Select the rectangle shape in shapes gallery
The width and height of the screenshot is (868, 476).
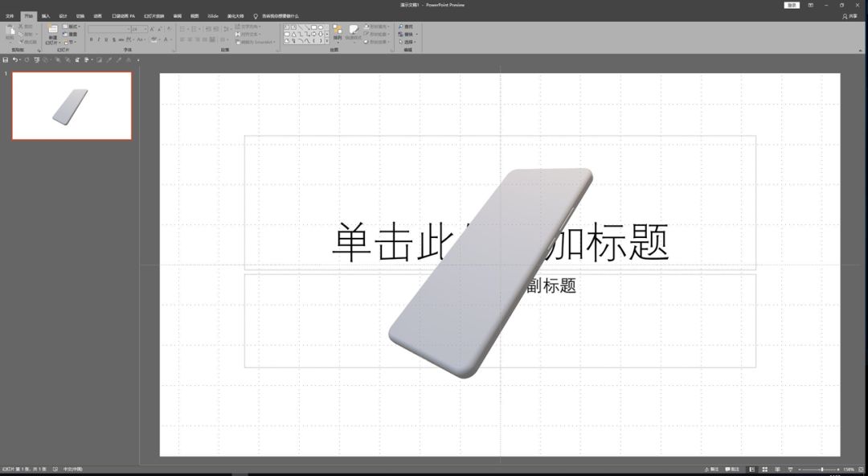click(x=314, y=27)
